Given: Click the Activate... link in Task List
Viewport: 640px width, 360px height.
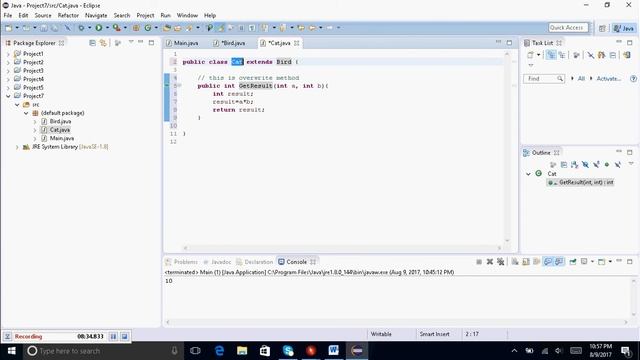Looking at the screenshot, I should (609, 78).
